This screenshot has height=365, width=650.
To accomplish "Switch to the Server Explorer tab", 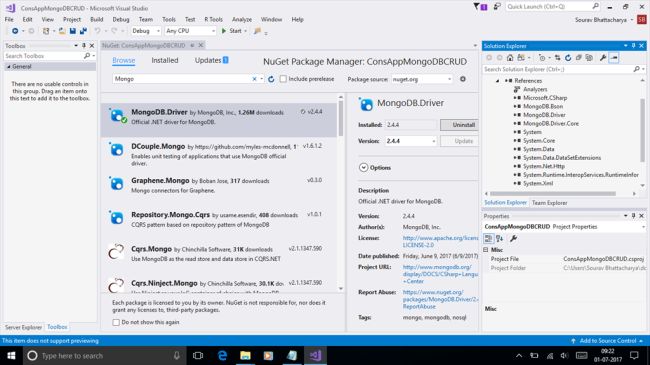I will point(23,327).
